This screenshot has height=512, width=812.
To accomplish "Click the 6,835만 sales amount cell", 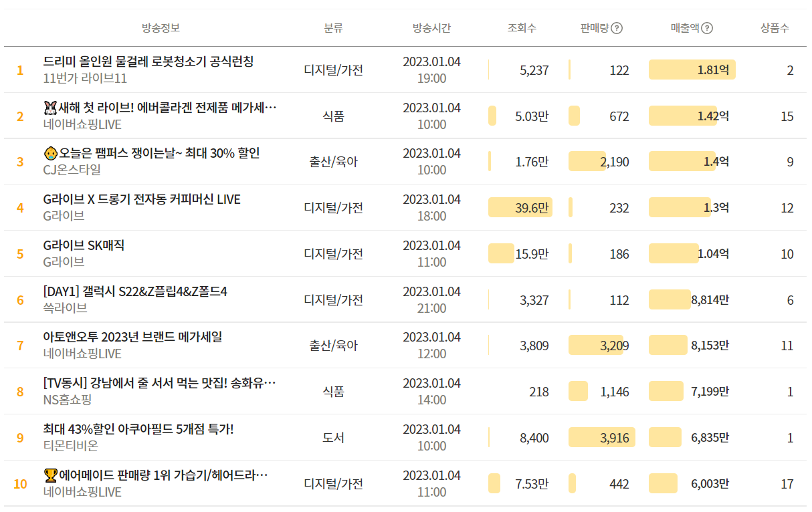I will (x=710, y=438).
